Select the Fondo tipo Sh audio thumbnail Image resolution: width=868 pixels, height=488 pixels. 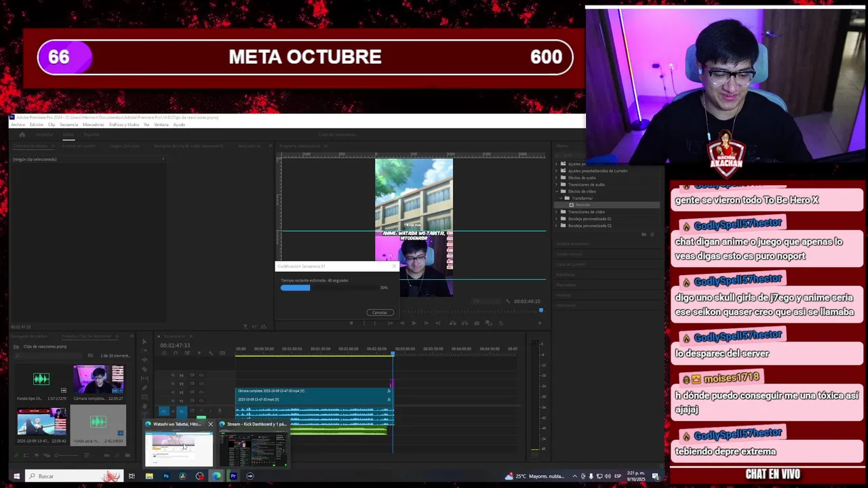[x=41, y=379]
